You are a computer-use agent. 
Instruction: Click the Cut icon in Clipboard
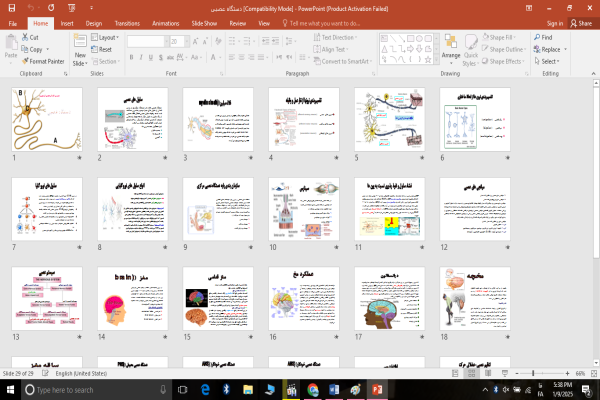coord(34,37)
